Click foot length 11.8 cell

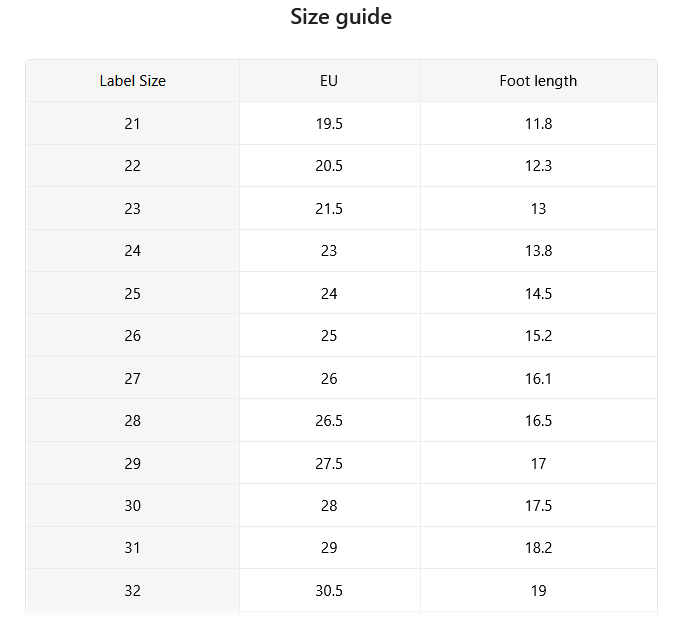(x=539, y=123)
